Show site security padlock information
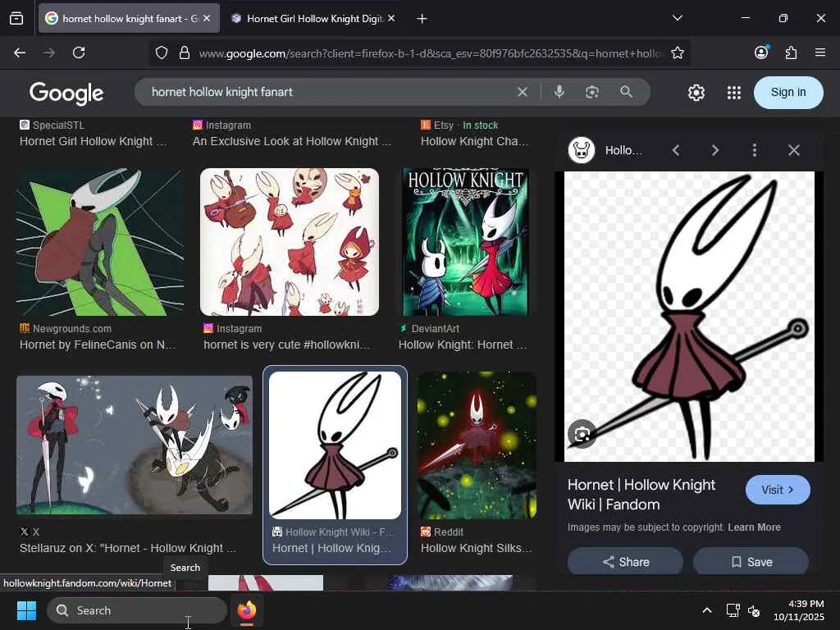The width and height of the screenshot is (840, 630). (185, 52)
